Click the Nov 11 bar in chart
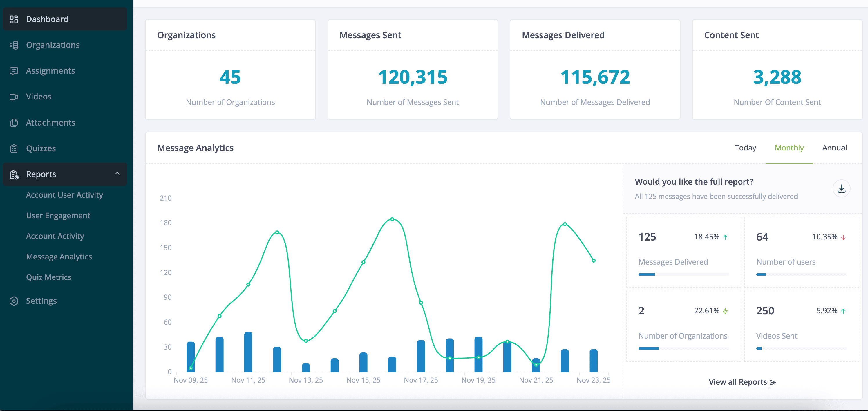Viewport: 868px width, 411px height. click(x=248, y=352)
